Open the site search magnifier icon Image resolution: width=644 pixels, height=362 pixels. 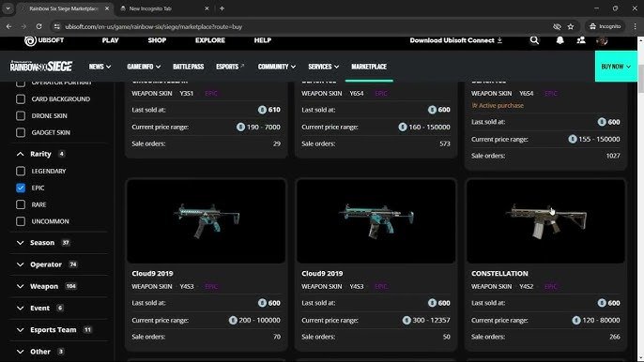pyautogui.click(x=534, y=40)
